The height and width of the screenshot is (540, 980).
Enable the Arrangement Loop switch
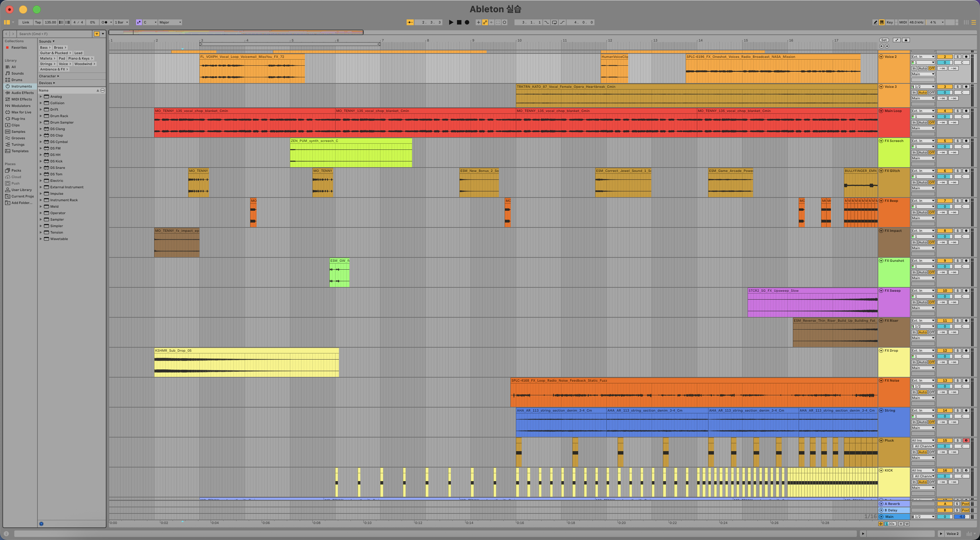click(x=554, y=22)
